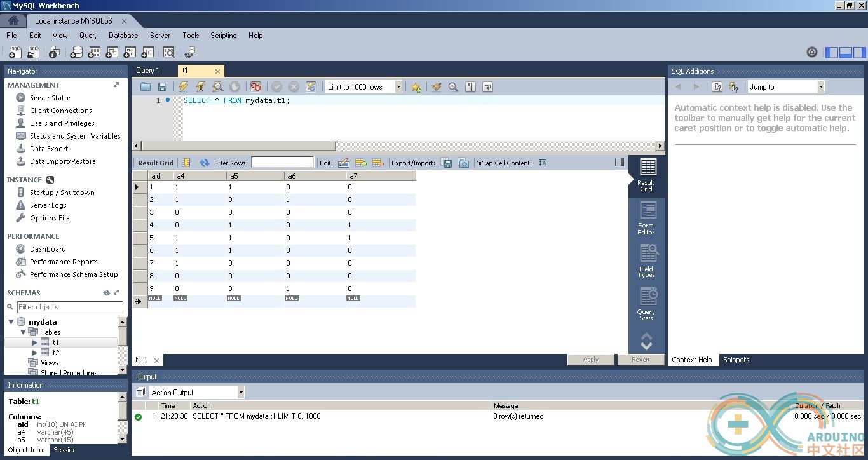Toggle auto-commit mode icon
Screen dimensions: 868x460
[311, 87]
